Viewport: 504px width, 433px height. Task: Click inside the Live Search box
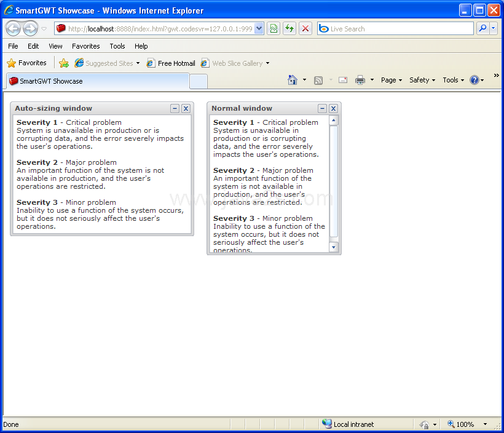pyautogui.click(x=395, y=29)
